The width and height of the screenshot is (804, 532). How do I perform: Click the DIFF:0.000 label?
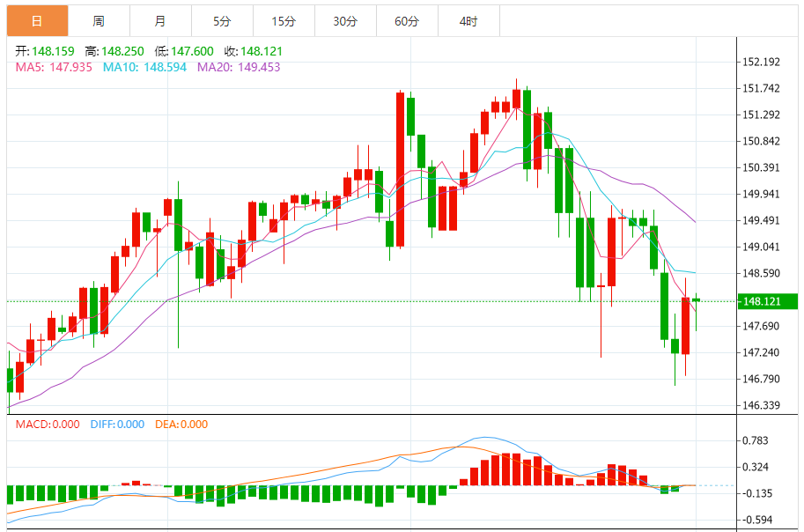[117, 425]
